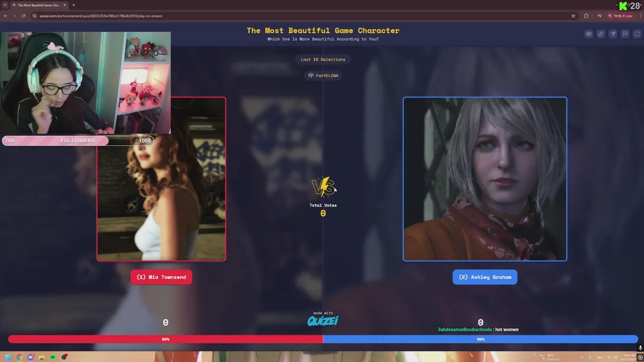View site information icon in address bar
644x362 pixels.
[x=35, y=16]
